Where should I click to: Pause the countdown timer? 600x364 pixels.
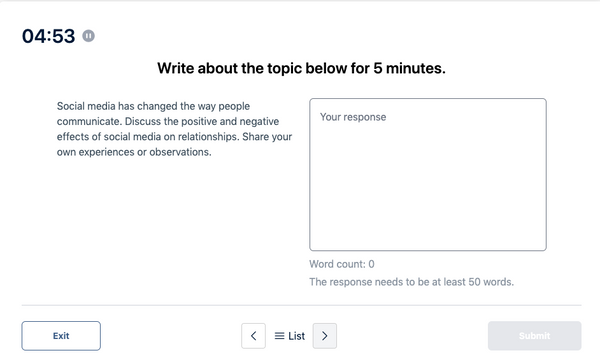point(88,36)
